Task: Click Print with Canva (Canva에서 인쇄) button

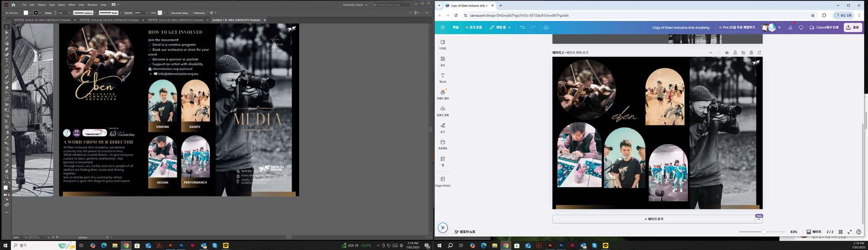Action: (824, 27)
